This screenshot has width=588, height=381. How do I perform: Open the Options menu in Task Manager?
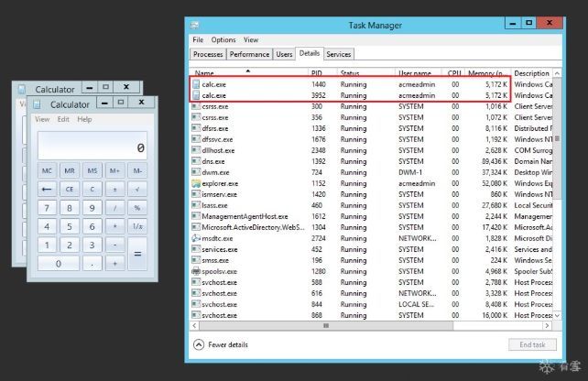223,39
